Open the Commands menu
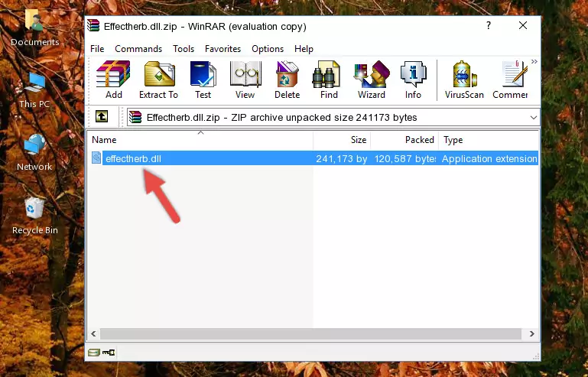This screenshot has width=588, height=377. pyautogui.click(x=138, y=49)
